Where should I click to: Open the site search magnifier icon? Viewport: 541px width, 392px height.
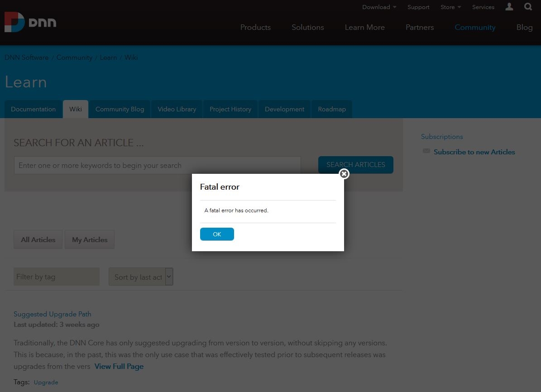(x=528, y=6)
